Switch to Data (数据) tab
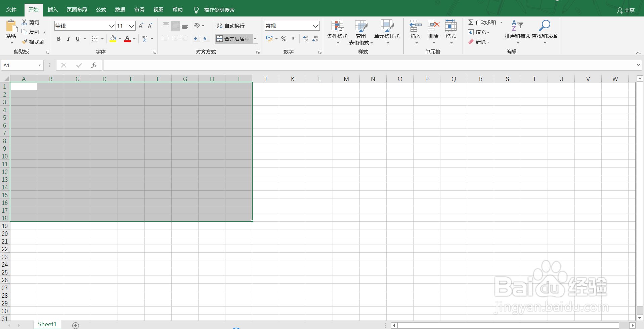Screen dimensions: 644x329 120,10
